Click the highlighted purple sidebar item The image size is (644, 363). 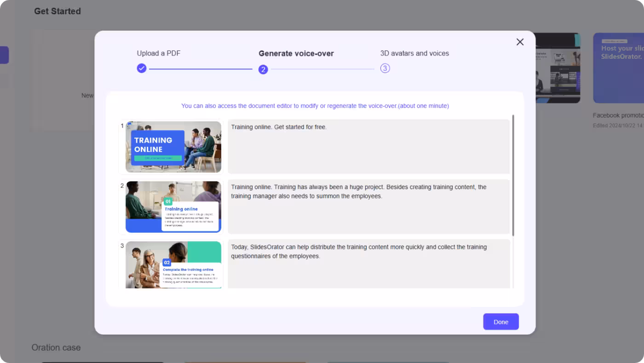point(4,55)
